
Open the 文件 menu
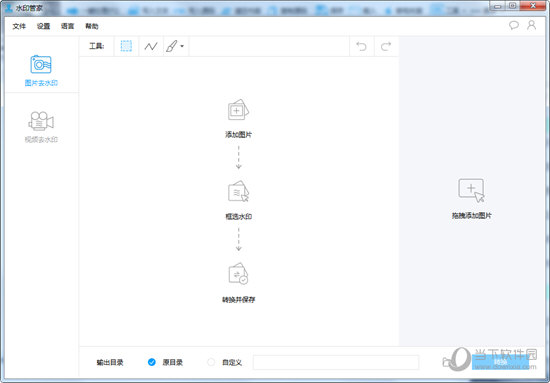point(19,26)
